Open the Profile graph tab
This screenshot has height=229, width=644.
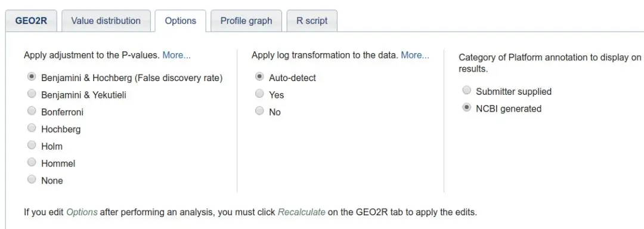246,20
